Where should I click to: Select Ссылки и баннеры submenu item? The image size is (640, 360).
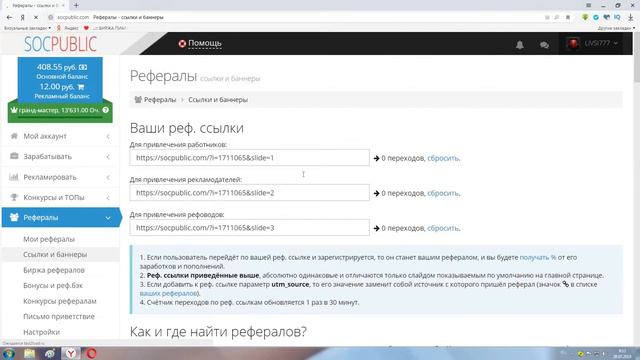(x=55, y=254)
